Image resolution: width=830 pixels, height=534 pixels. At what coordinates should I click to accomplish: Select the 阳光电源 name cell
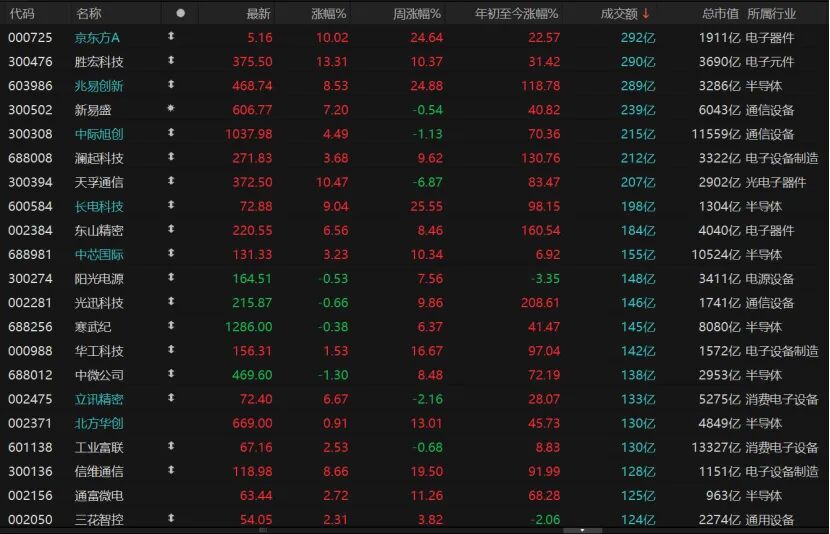pos(99,279)
